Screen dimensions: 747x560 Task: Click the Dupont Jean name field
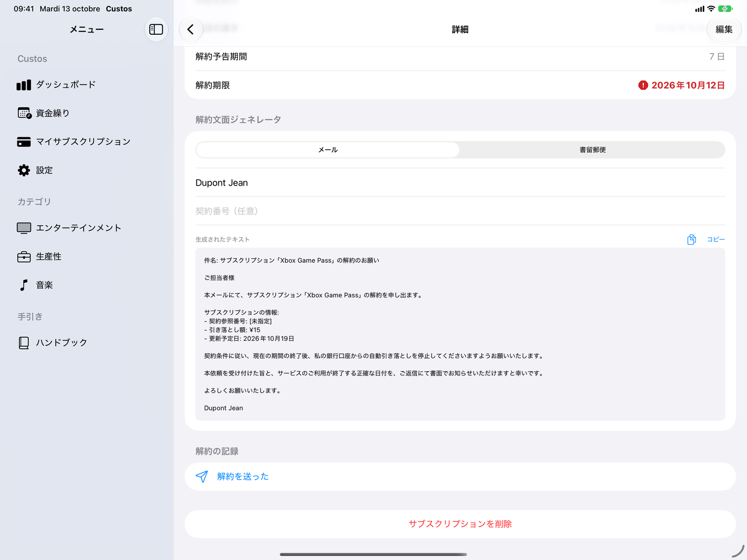click(x=460, y=183)
